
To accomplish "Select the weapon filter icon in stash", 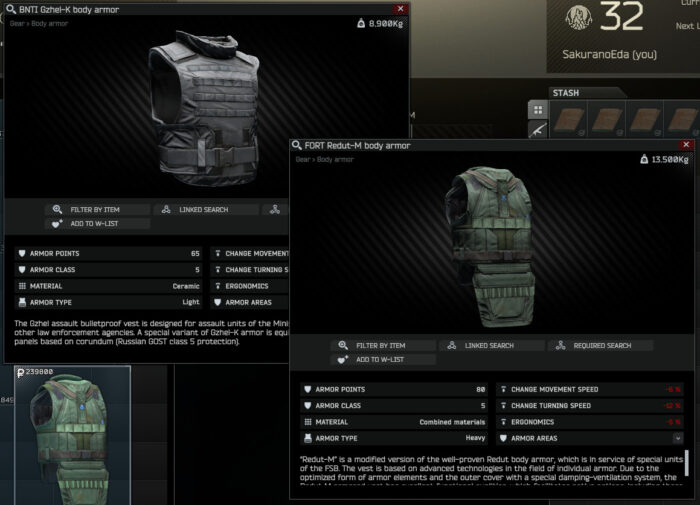I will 538,129.
